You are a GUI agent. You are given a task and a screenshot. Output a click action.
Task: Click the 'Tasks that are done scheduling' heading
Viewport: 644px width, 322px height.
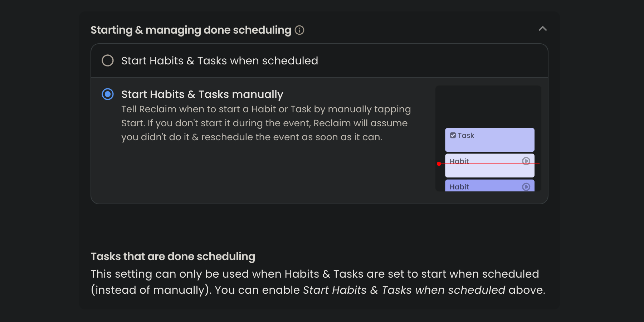pyautogui.click(x=173, y=257)
